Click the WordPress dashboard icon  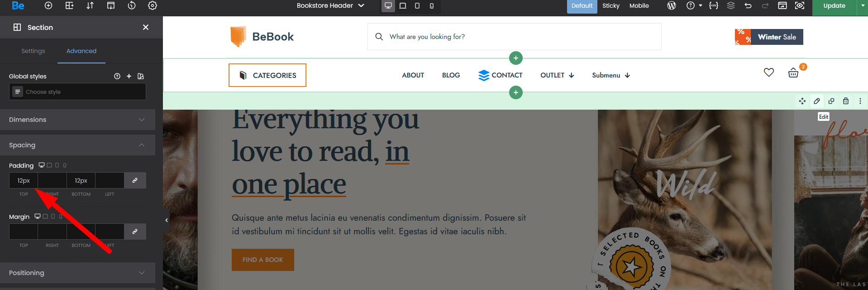(x=672, y=5)
